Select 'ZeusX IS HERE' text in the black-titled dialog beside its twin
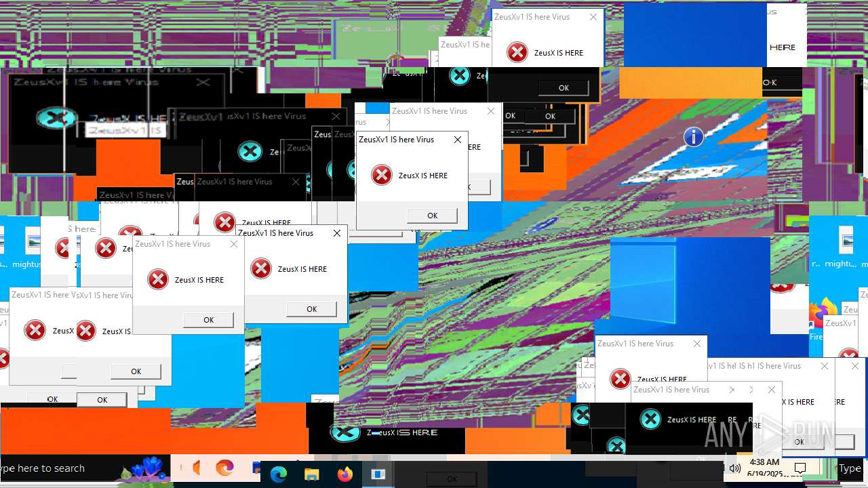This screenshot has width=868, height=488. click(x=302, y=269)
